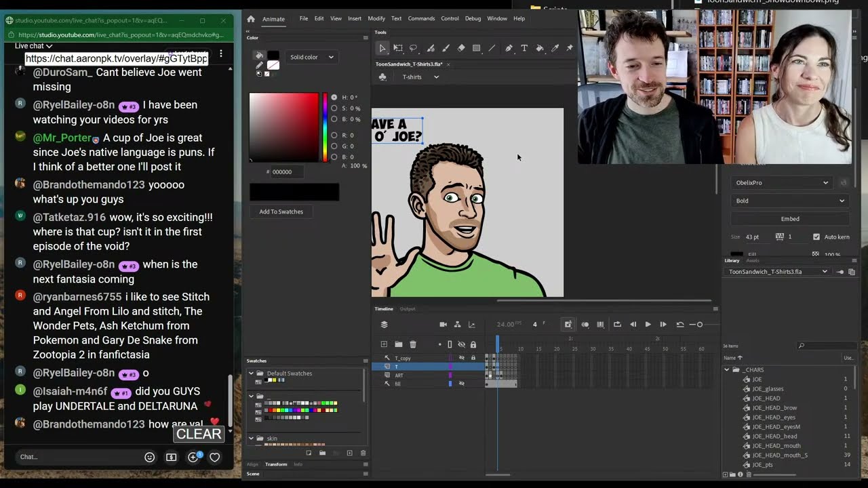This screenshot has width=868, height=488.
Task: Select the fill color bucket in Color panel
Action: 259,56
